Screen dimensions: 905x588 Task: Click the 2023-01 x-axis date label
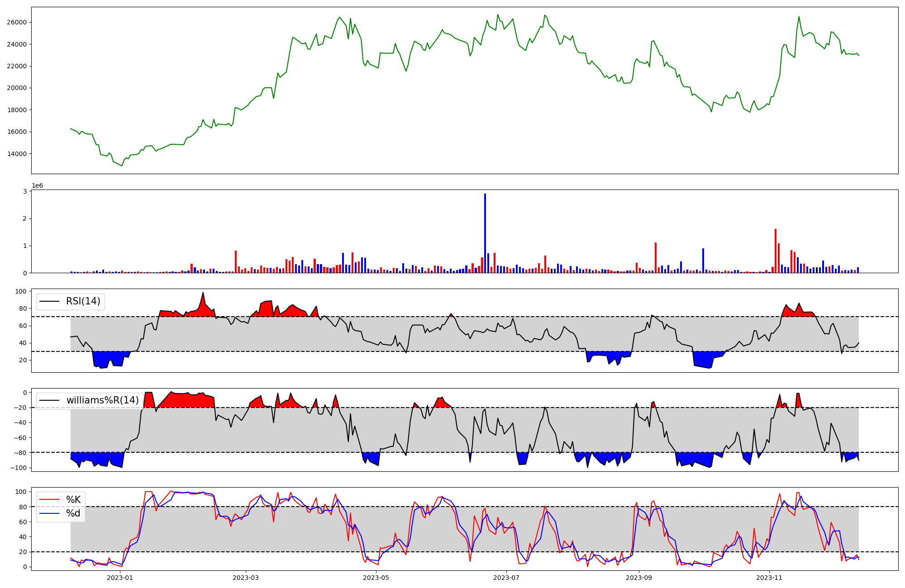tap(120, 578)
